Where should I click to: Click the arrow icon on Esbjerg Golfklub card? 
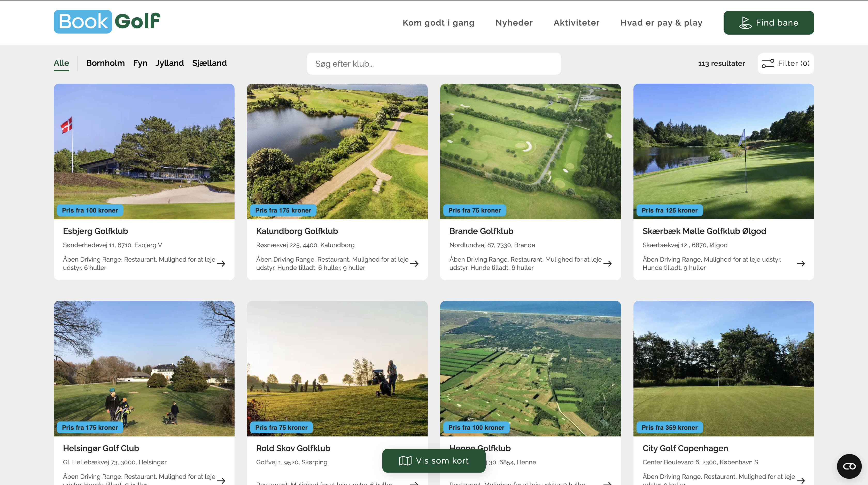click(221, 263)
